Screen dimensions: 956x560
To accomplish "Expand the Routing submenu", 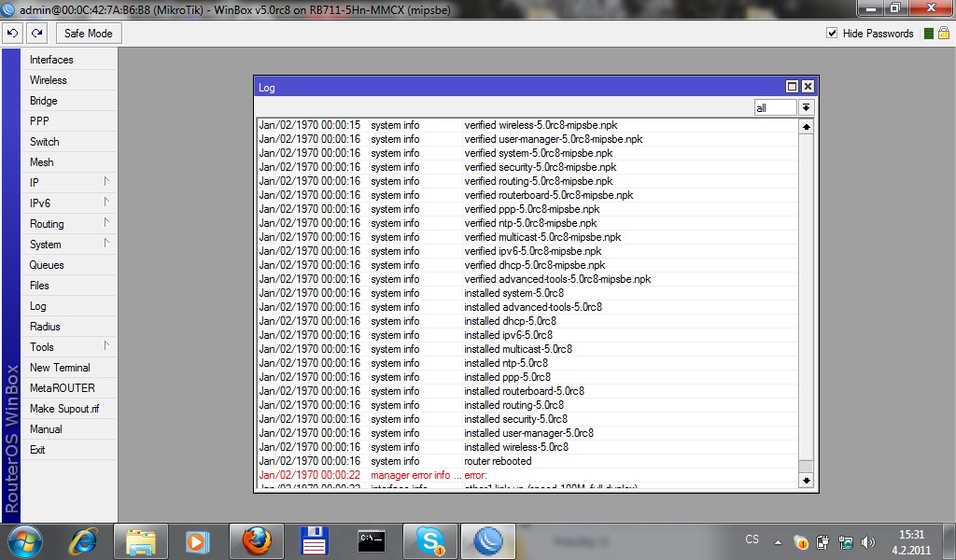I will tap(69, 224).
